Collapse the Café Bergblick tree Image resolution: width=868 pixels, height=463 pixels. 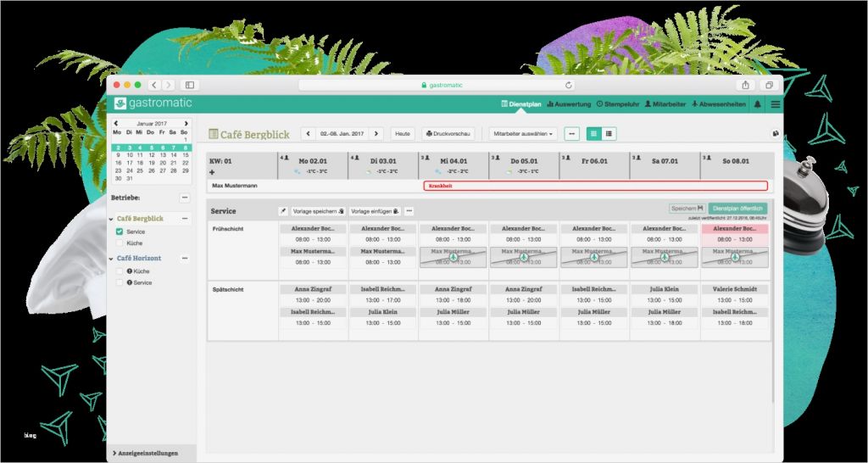pos(111,220)
